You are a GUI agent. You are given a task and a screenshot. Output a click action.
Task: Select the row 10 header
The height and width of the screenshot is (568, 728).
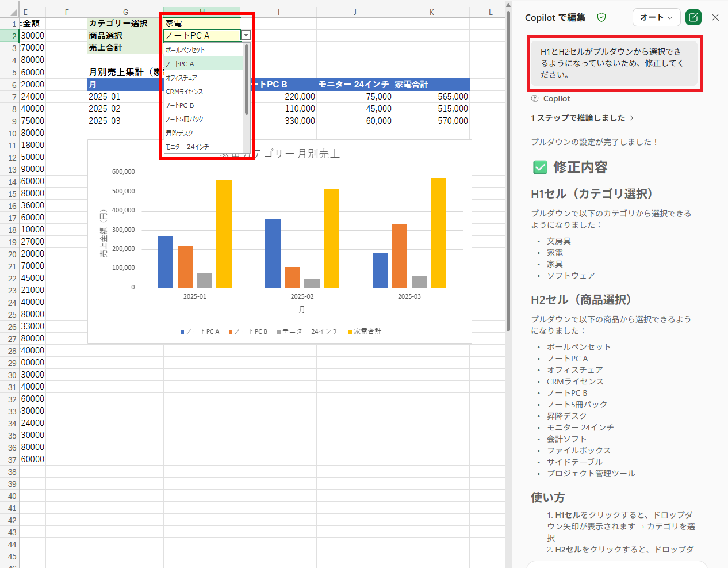click(12, 134)
